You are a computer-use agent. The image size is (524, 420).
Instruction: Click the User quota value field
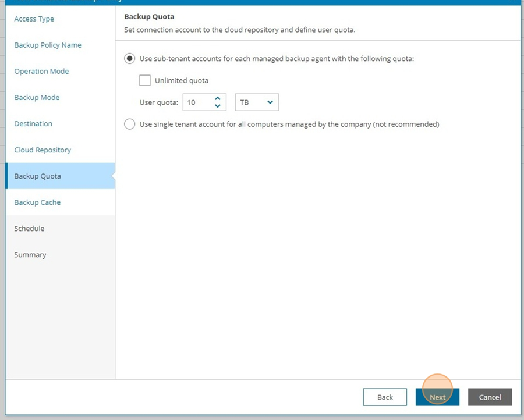click(204, 102)
